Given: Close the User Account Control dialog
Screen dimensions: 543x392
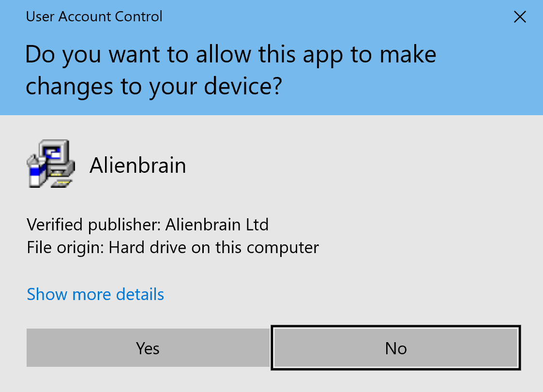Looking at the screenshot, I should [x=520, y=16].
